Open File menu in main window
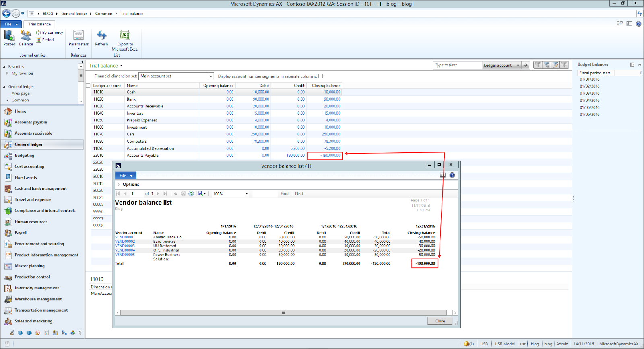The height and width of the screenshot is (349, 644). pyautogui.click(x=11, y=24)
